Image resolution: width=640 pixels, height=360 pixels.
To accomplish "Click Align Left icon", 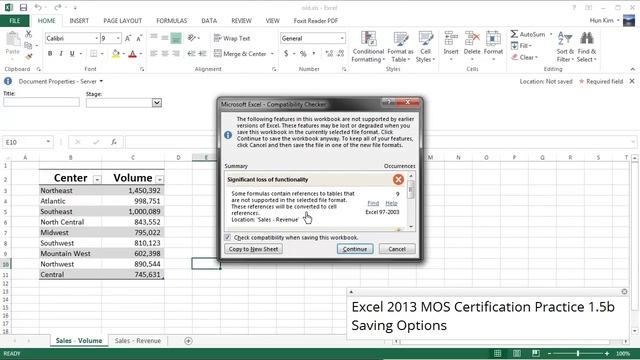I will tap(154, 53).
